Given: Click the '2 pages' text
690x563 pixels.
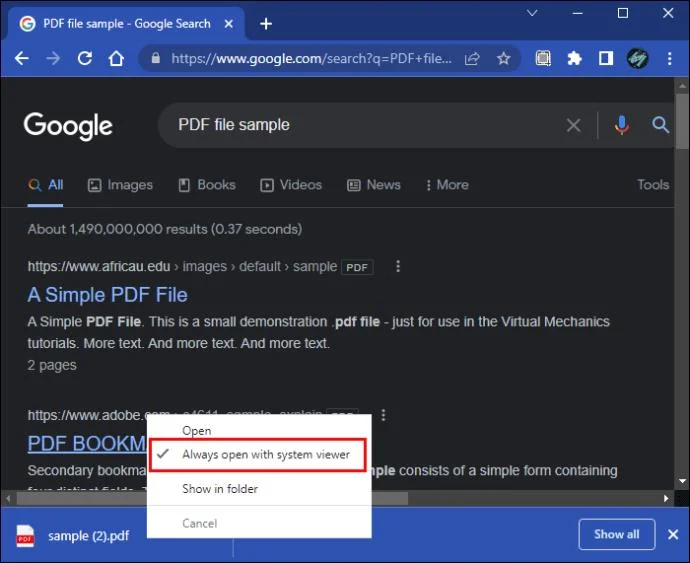Looking at the screenshot, I should 52,365.
